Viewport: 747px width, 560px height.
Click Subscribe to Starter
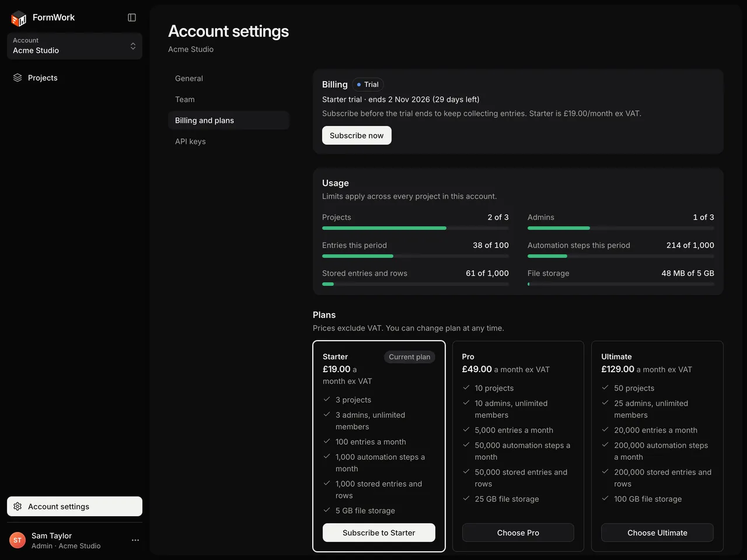click(x=379, y=533)
